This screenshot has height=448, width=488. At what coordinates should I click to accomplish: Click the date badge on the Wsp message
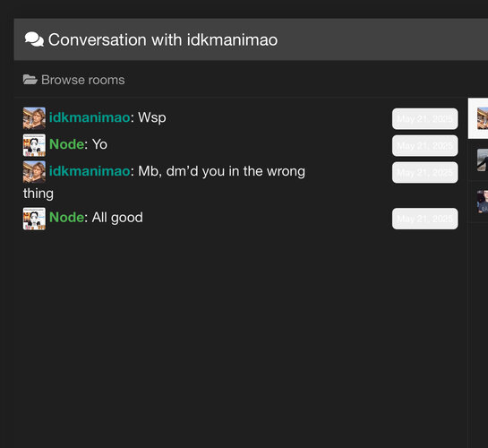click(424, 118)
